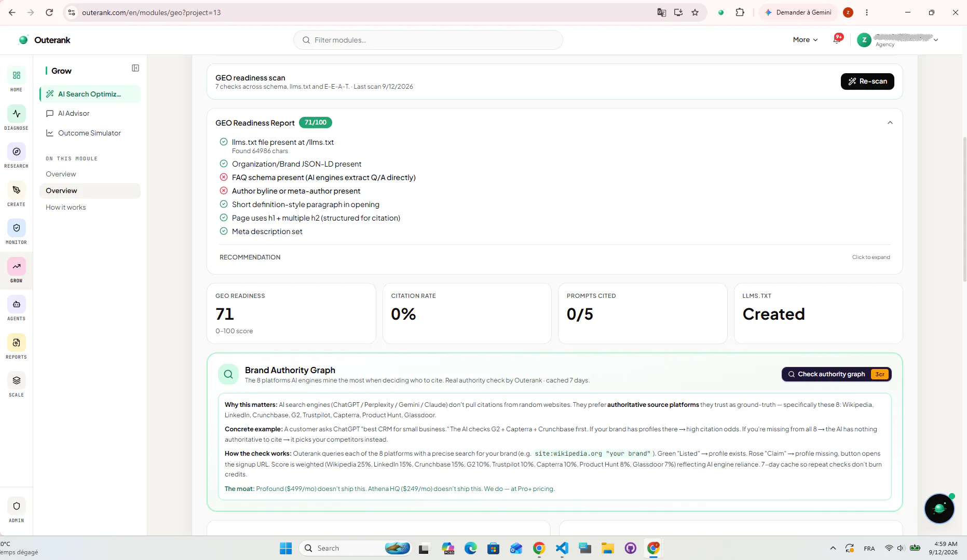Click the CITATION RATE 0% card

[x=467, y=313]
